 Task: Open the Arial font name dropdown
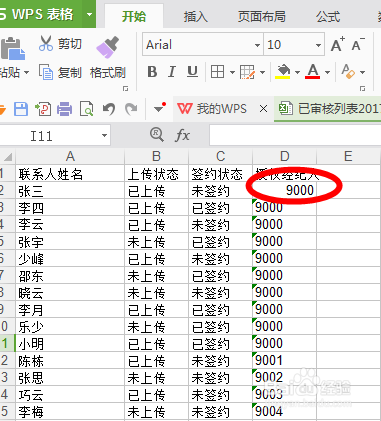point(257,45)
